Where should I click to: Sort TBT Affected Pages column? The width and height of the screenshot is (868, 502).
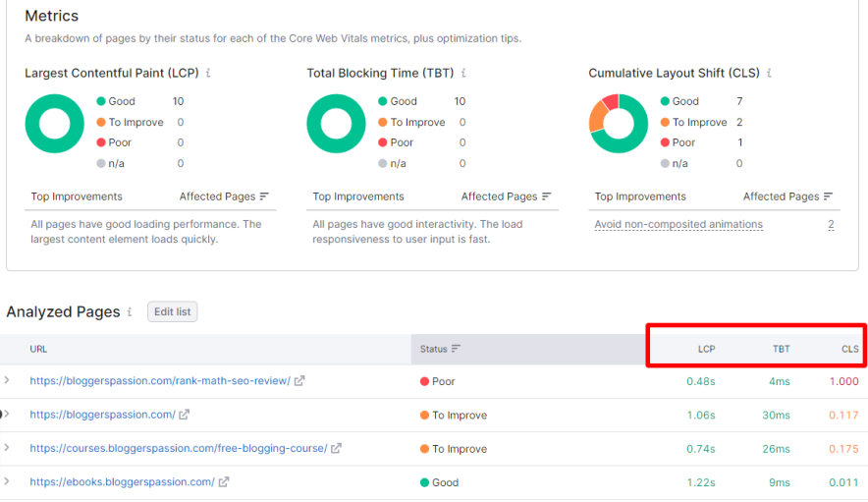tap(546, 196)
